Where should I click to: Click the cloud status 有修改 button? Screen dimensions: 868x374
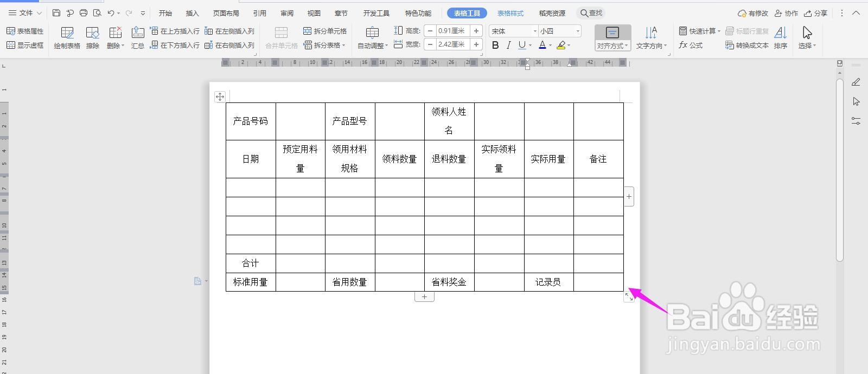(753, 13)
